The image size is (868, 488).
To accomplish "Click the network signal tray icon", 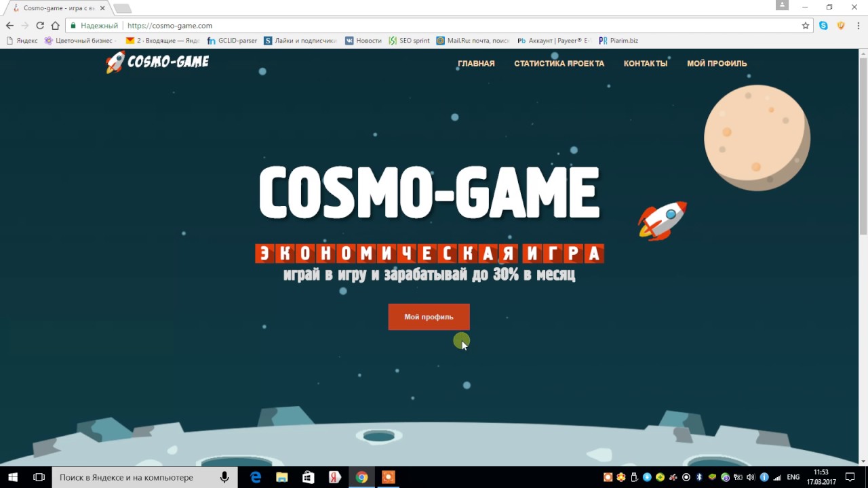I will point(777,477).
